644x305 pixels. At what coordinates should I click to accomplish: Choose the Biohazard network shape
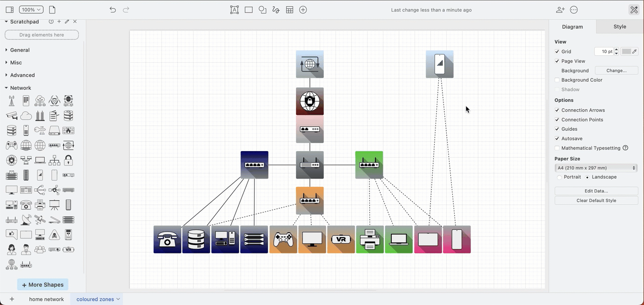point(54,100)
